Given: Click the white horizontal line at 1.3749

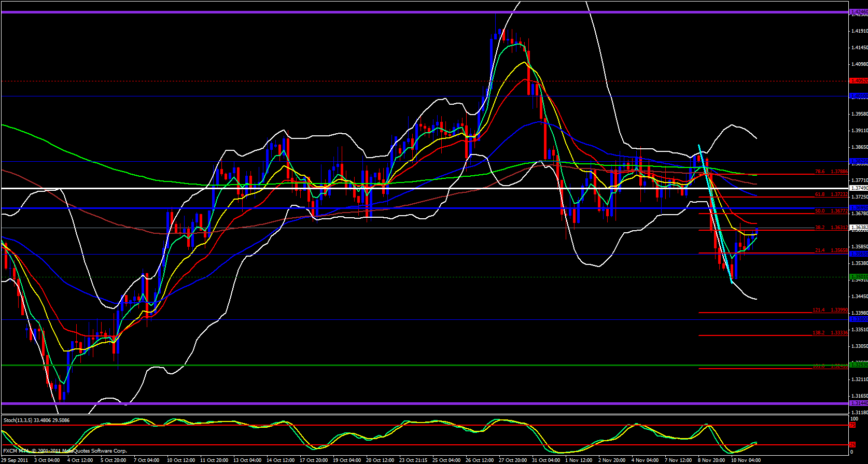Looking at the screenshot, I should [x=415, y=188].
